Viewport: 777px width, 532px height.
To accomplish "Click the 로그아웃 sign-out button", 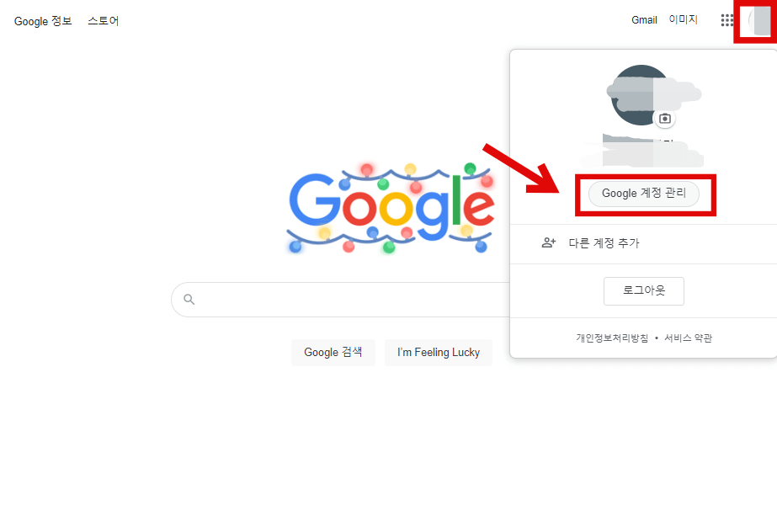I will coord(644,290).
